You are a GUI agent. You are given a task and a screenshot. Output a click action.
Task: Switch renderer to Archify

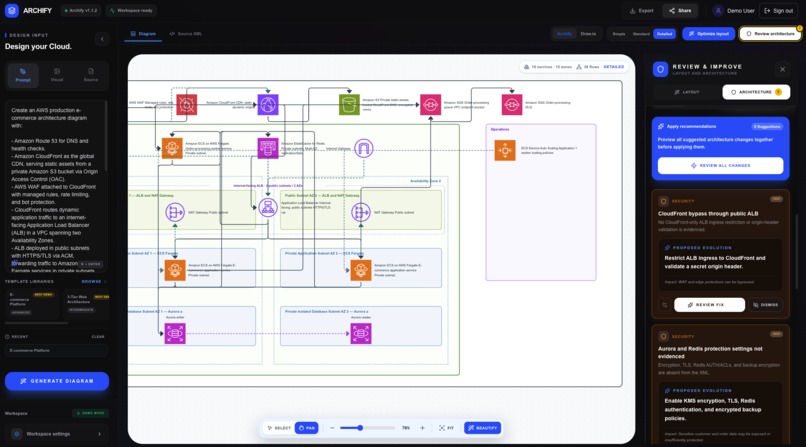(x=564, y=34)
